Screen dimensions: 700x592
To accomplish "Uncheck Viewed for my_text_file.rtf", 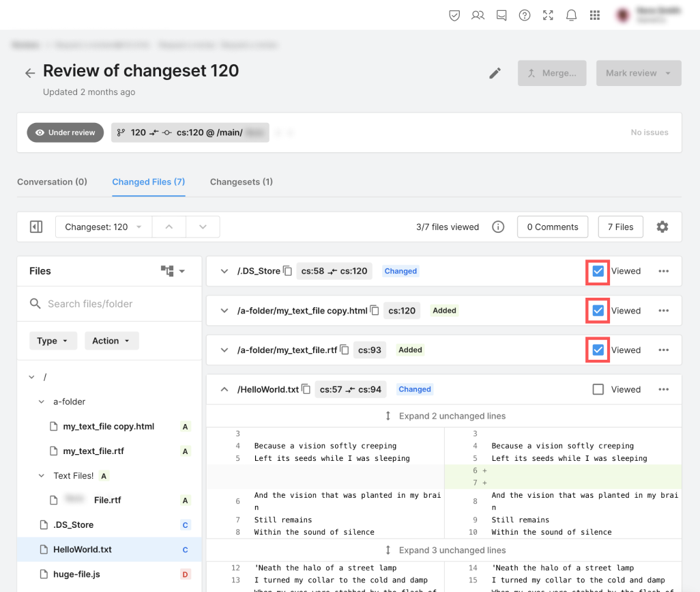I will pos(598,350).
